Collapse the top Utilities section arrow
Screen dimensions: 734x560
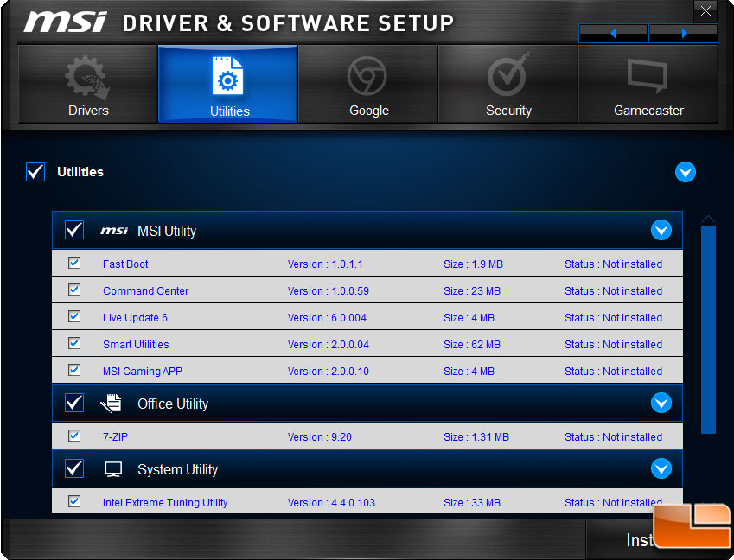click(x=686, y=172)
